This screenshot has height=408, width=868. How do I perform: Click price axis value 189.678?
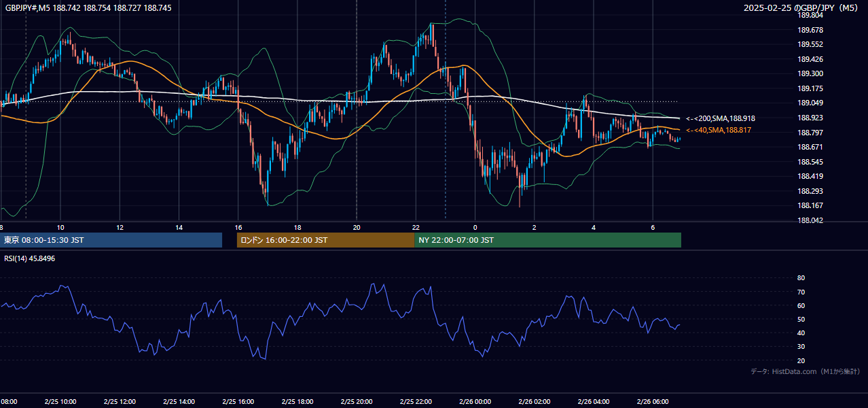click(810, 30)
